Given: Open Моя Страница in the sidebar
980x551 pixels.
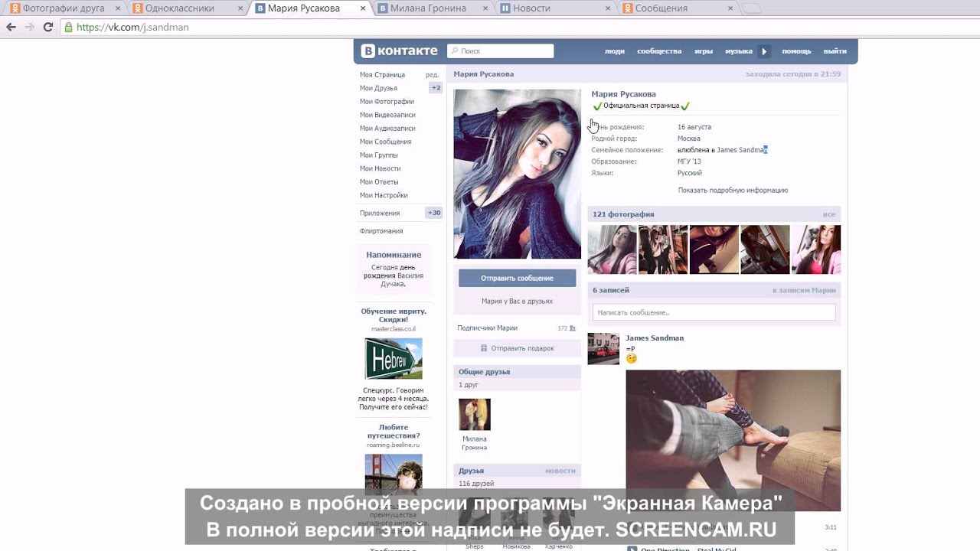Looking at the screenshot, I should [x=382, y=75].
